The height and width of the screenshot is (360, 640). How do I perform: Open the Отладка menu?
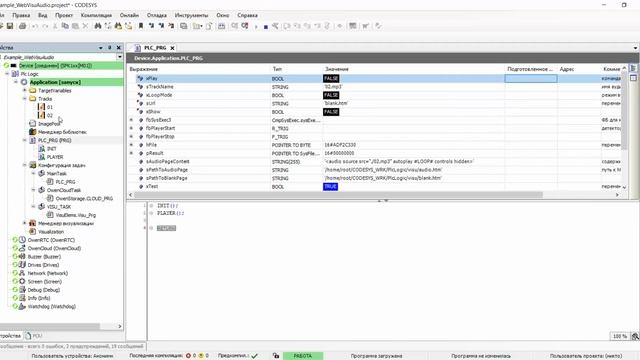[156, 15]
